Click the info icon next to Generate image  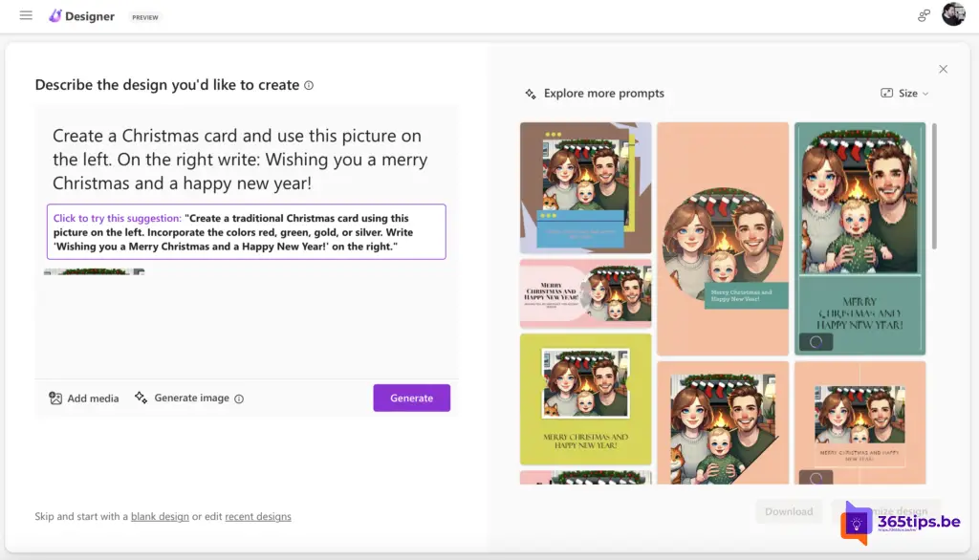tap(239, 398)
